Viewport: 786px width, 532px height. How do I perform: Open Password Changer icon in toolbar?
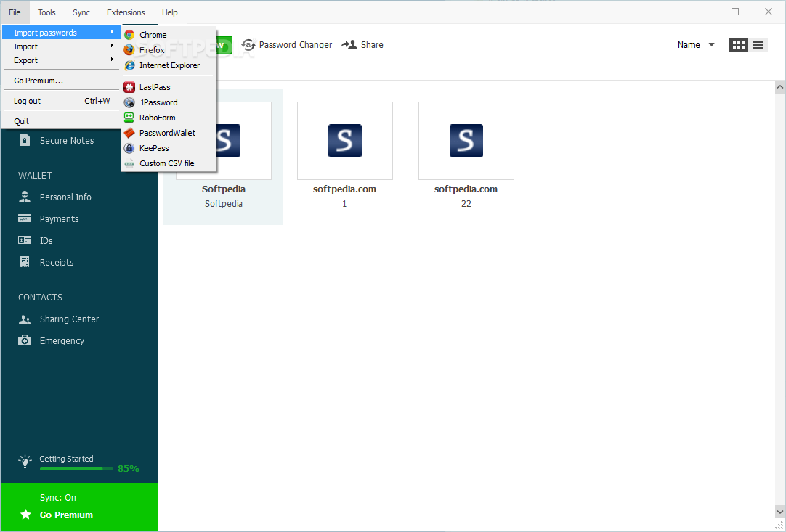(248, 45)
